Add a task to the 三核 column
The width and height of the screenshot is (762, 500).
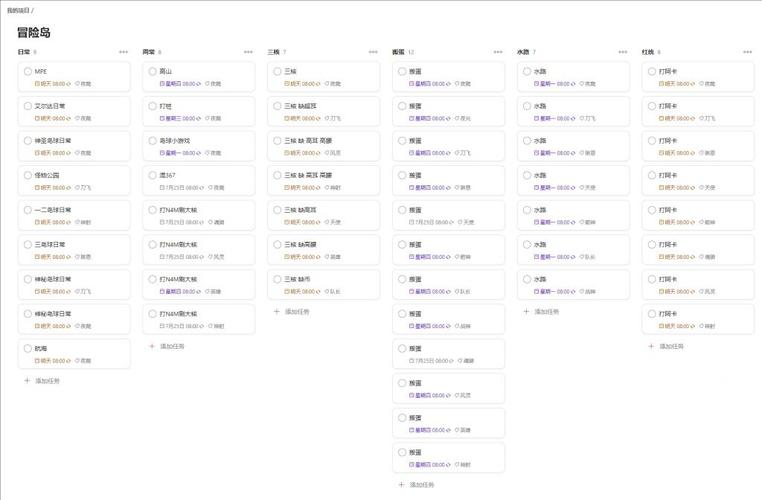[292, 311]
